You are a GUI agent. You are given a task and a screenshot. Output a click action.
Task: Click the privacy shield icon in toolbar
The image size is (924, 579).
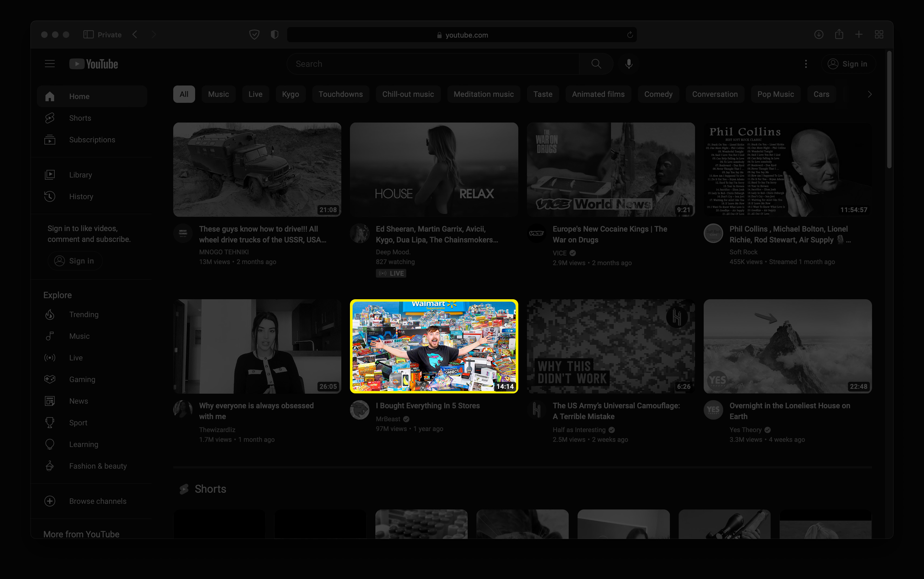pos(274,34)
